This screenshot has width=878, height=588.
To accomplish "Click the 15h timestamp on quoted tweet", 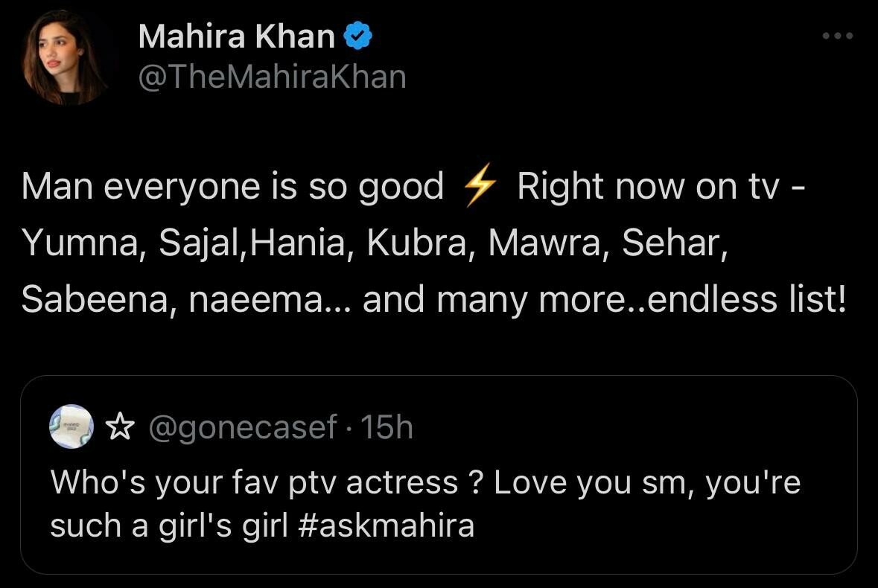I will coord(386,426).
